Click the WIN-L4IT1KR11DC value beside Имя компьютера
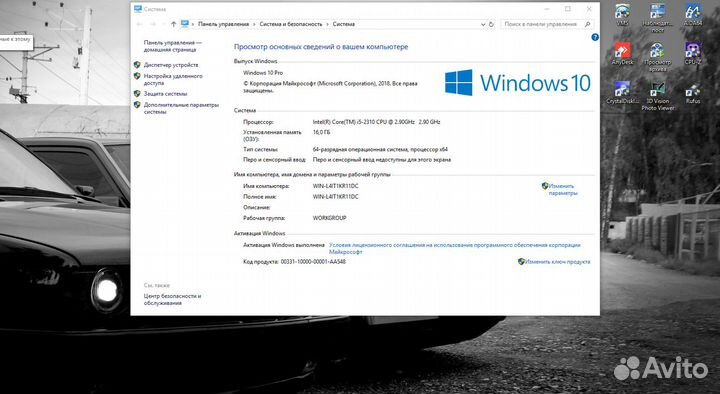Viewport: 720px width, 394px height. coord(335,186)
